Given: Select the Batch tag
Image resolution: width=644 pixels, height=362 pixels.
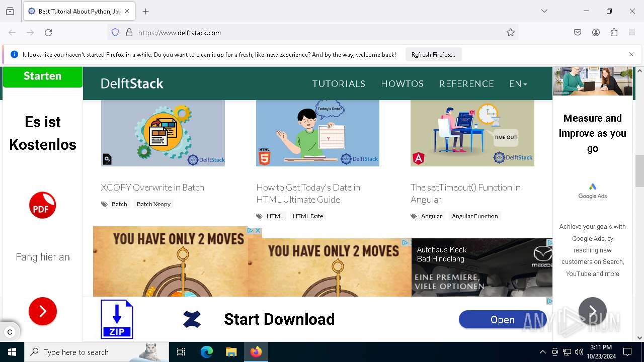Looking at the screenshot, I should click(x=119, y=204).
